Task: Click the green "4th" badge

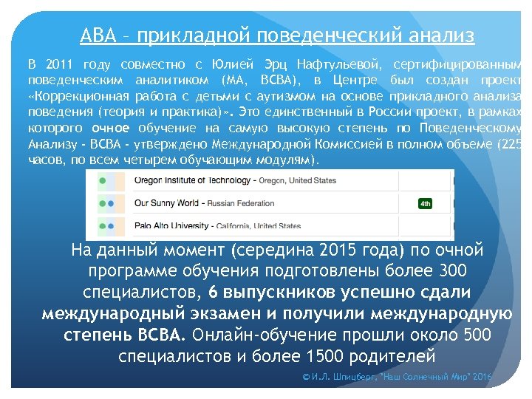Action: (425, 204)
